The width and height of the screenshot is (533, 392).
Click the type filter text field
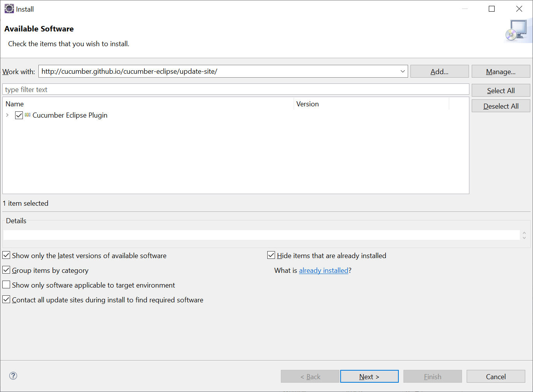click(236, 89)
